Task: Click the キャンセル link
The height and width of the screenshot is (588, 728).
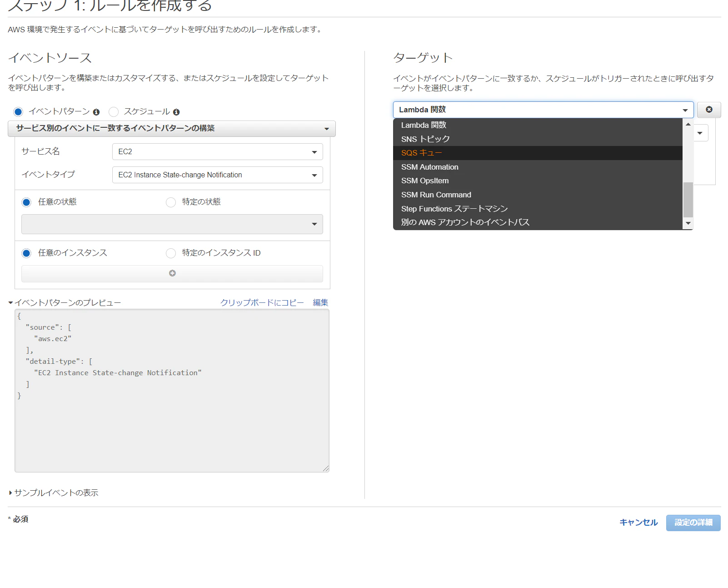Action: 638,523
